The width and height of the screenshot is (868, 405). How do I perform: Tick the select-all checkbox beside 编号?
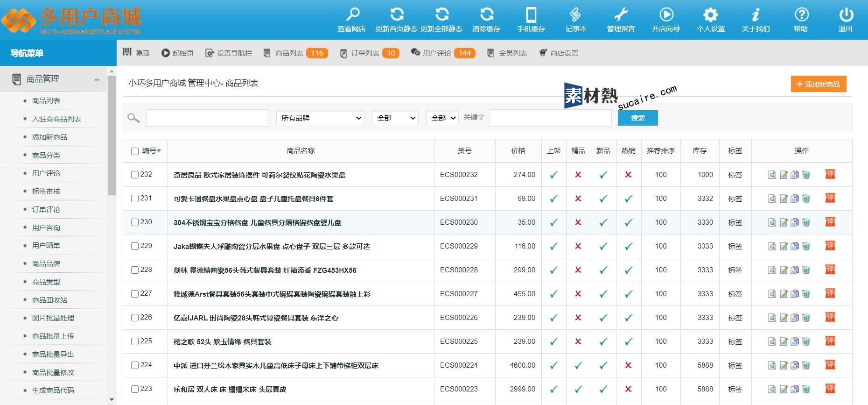(x=135, y=151)
